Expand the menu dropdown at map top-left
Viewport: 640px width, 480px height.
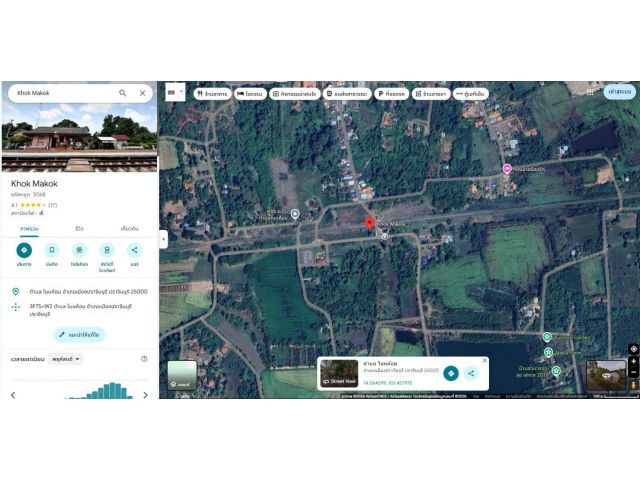175,92
